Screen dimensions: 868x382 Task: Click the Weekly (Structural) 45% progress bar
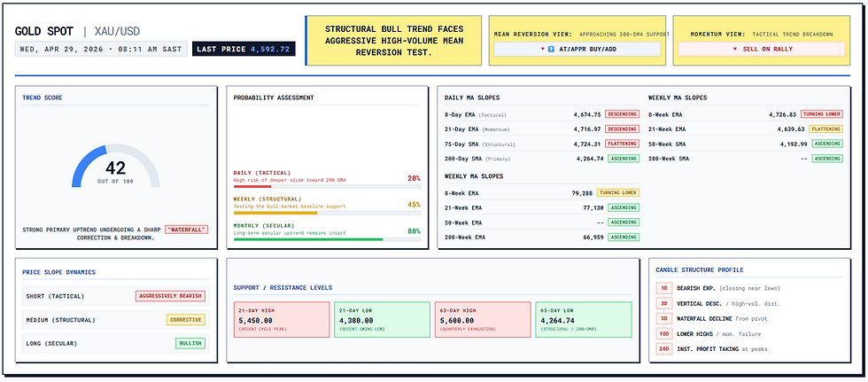point(327,213)
